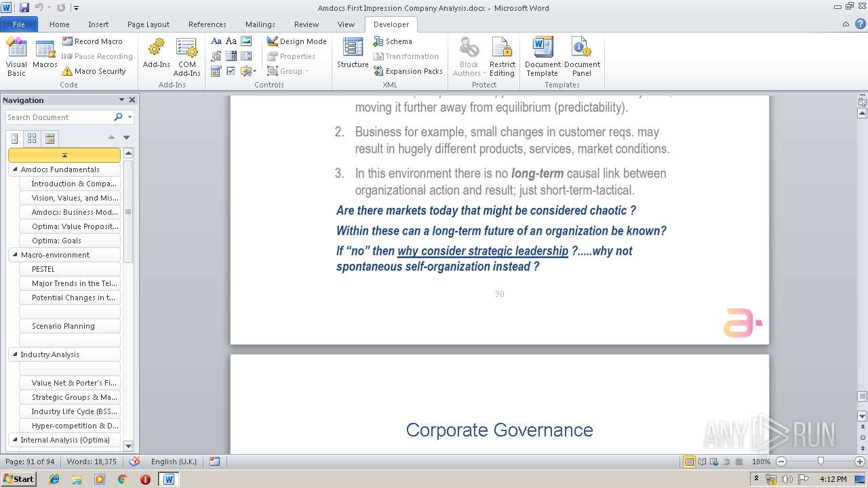Customize Quick Access Toolbar dropdown
This screenshot has width=868, height=488.
(x=76, y=8)
